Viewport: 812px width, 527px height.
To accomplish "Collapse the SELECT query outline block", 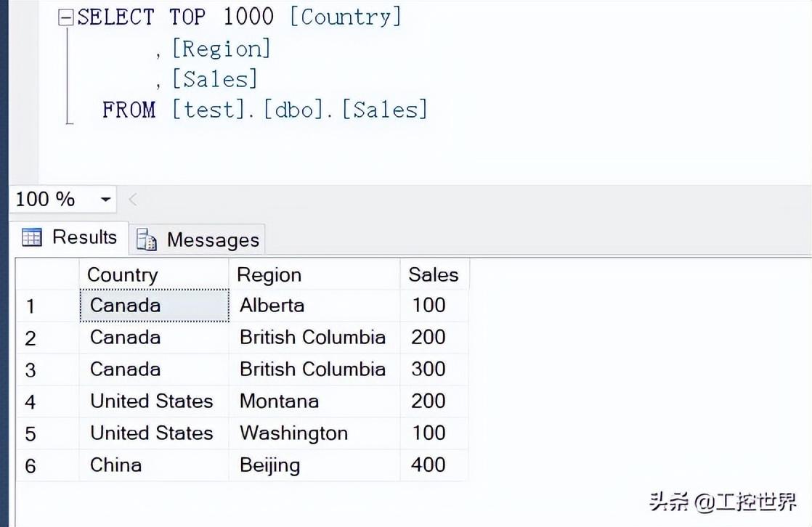I will [66, 18].
